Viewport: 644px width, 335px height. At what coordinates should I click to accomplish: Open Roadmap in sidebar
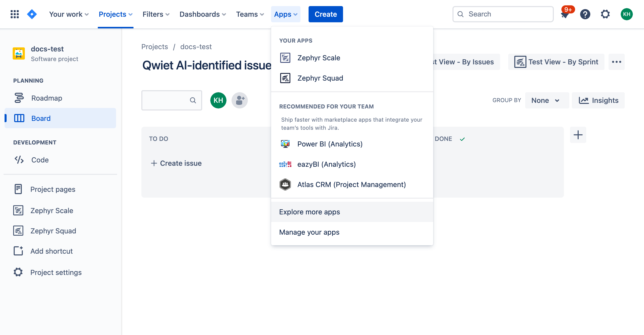pyautogui.click(x=60, y=98)
